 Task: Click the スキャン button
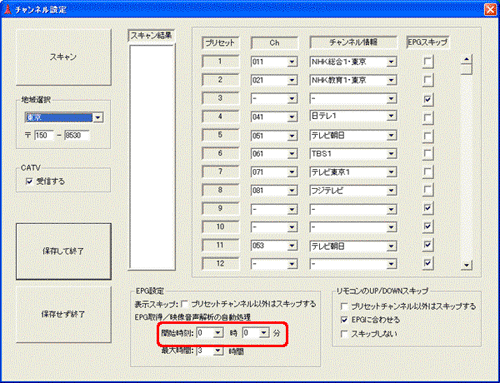tap(64, 57)
